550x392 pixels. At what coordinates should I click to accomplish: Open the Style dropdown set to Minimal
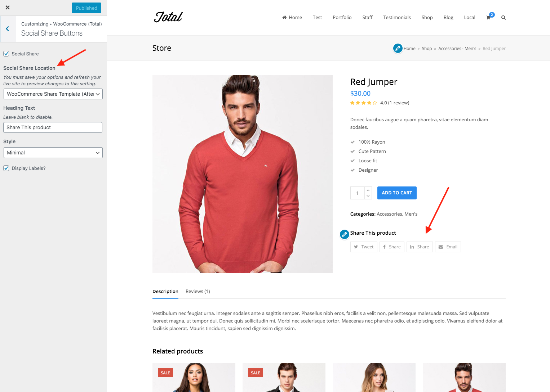pos(53,153)
